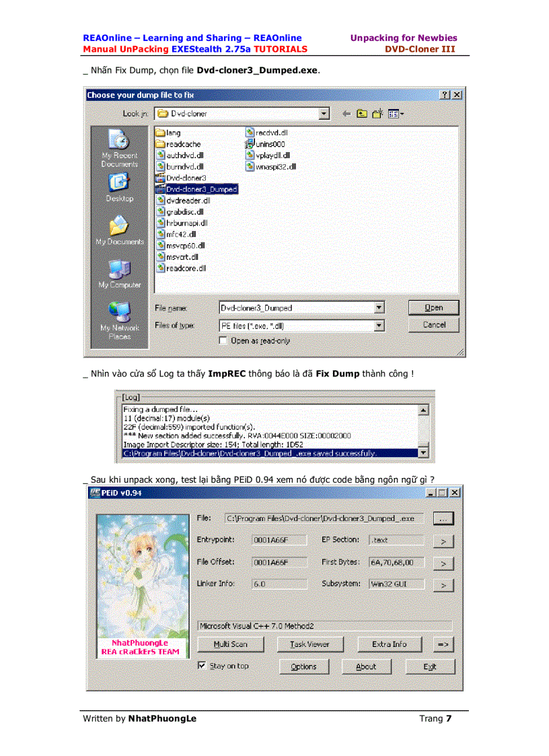The image size is (549, 756).
Task: Click the 'Up One Level' folder icon
Action: (x=362, y=114)
